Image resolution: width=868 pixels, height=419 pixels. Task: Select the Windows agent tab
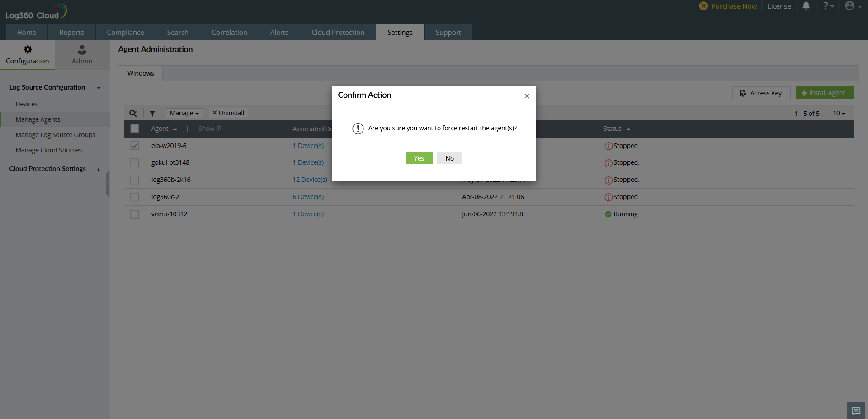(141, 73)
